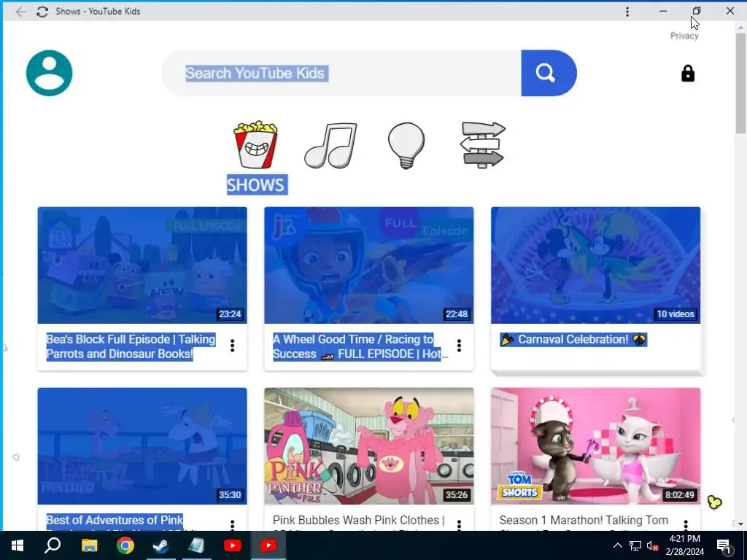Viewport: 747px width, 560px height.
Task: Select the Learning lightbulb category icon
Action: [x=406, y=145]
